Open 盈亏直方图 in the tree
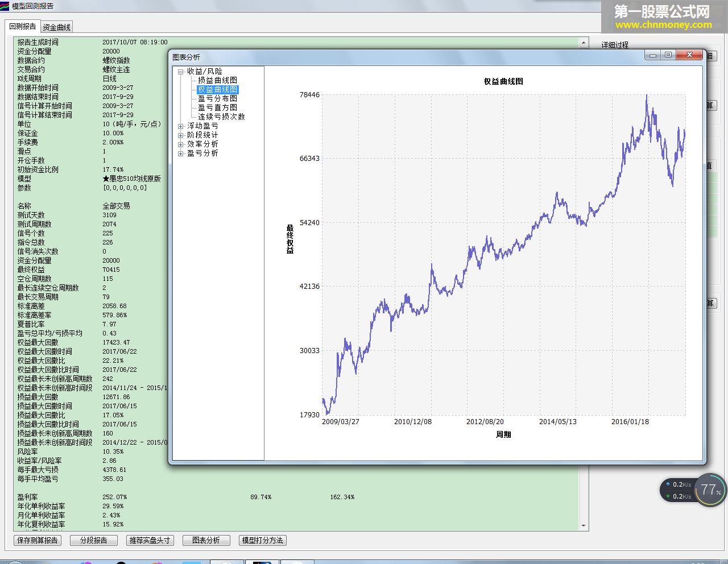The image size is (728, 564). coord(217,107)
